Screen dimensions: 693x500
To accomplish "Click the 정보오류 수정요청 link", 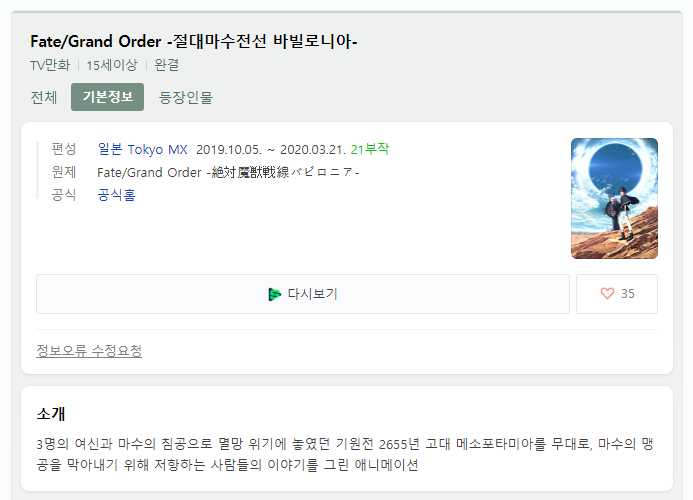I will click(89, 351).
